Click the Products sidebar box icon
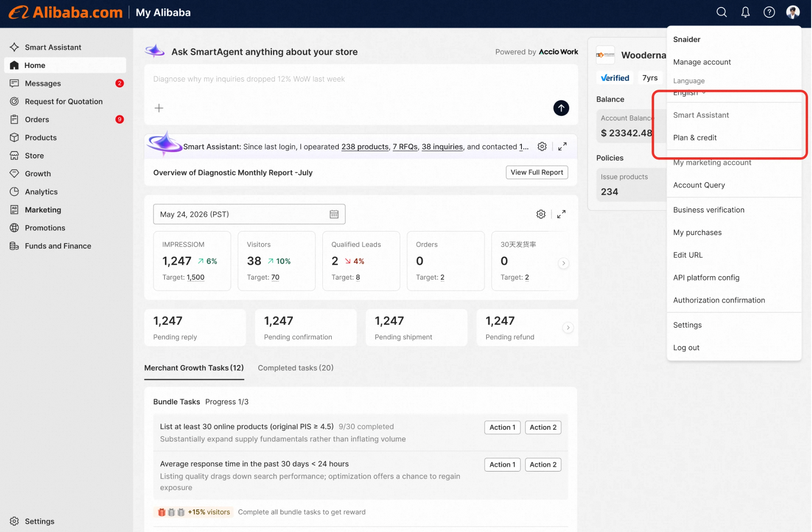This screenshot has height=532, width=812. click(15, 138)
